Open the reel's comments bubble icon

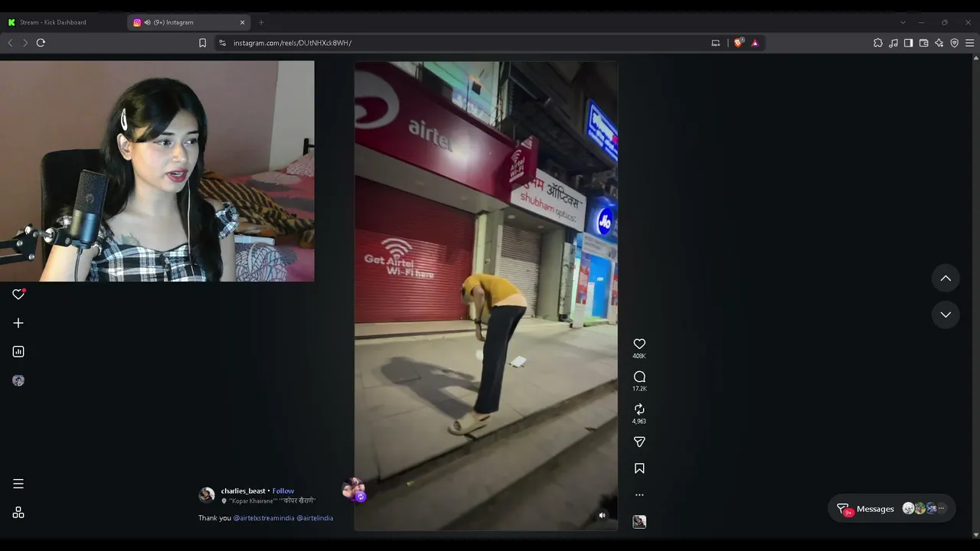(639, 377)
